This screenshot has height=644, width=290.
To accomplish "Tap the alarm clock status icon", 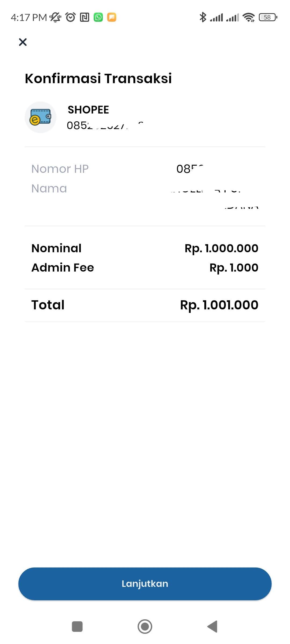I will coord(71,17).
